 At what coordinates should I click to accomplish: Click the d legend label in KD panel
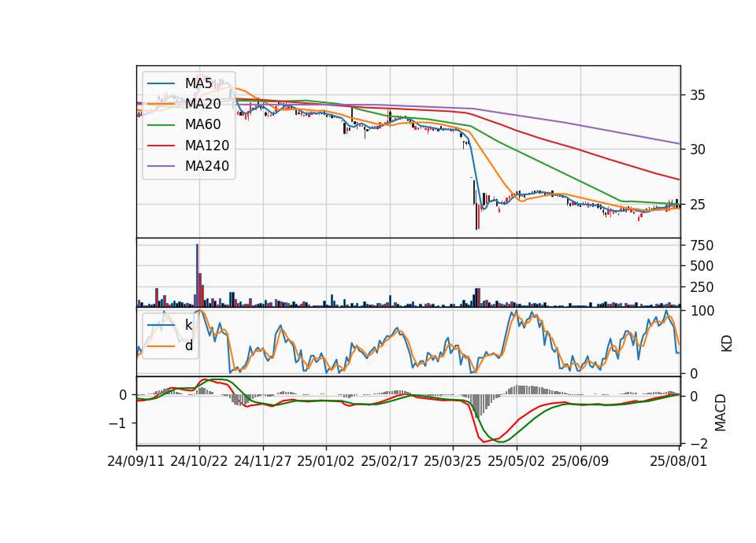[x=189, y=345]
